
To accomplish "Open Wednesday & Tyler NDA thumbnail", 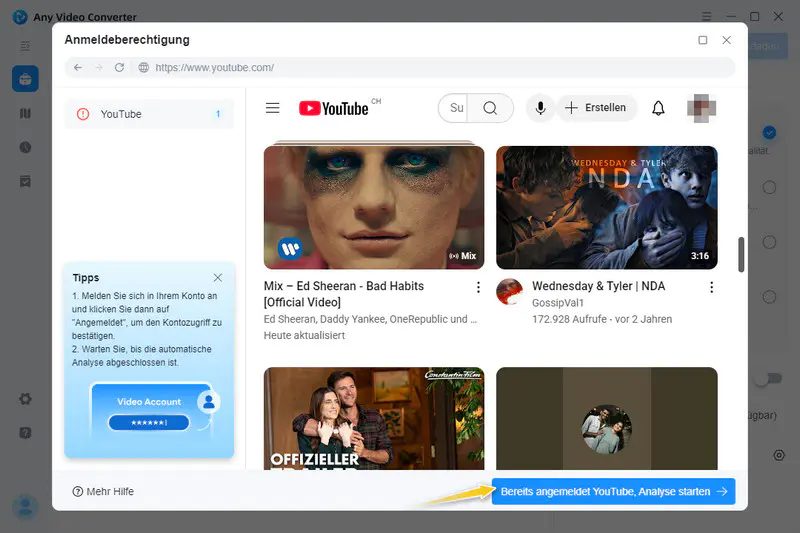I will pos(606,207).
